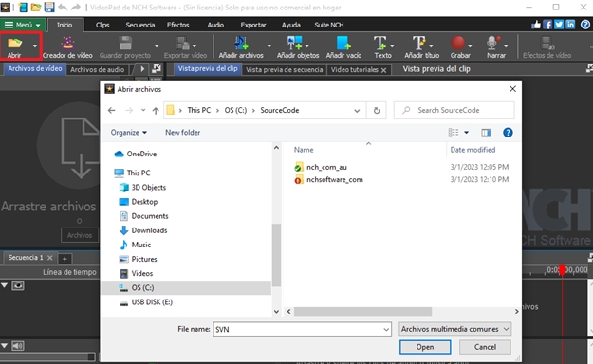Open the view options dropdown arrow
The width and height of the screenshot is (593, 364).
[466, 133]
